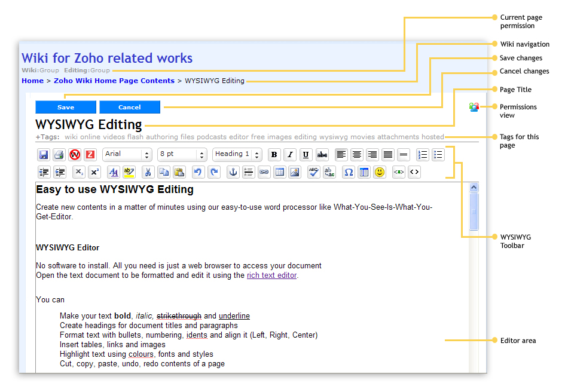Align text right

click(x=372, y=155)
